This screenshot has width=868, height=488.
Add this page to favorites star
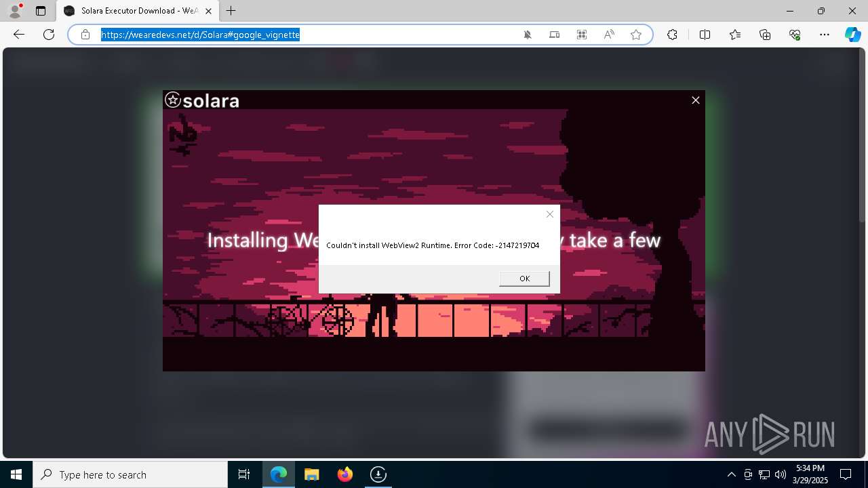[x=636, y=35]
